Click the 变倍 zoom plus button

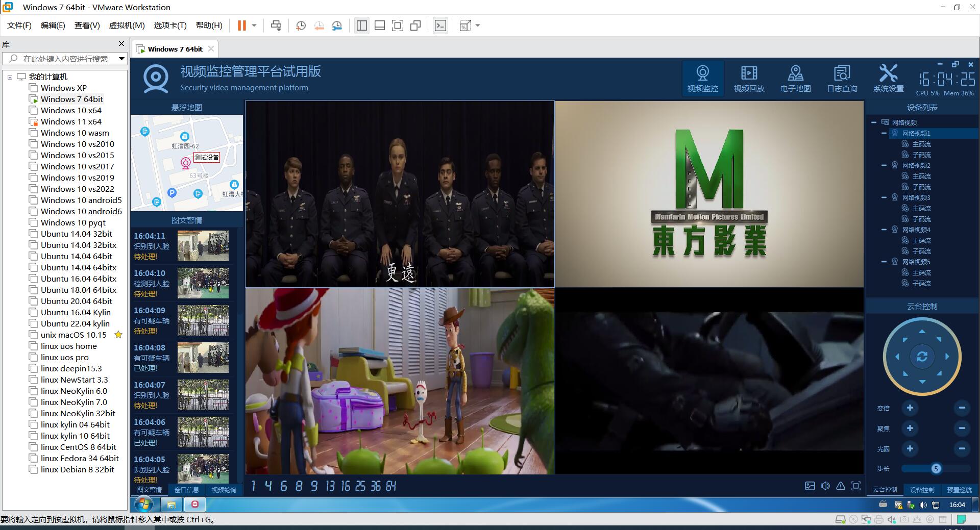[910, 408]
